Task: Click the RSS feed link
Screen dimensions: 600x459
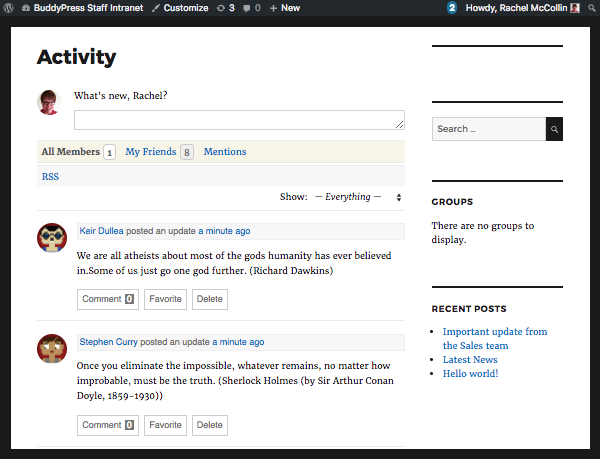Action: click(x=50, y=177)
